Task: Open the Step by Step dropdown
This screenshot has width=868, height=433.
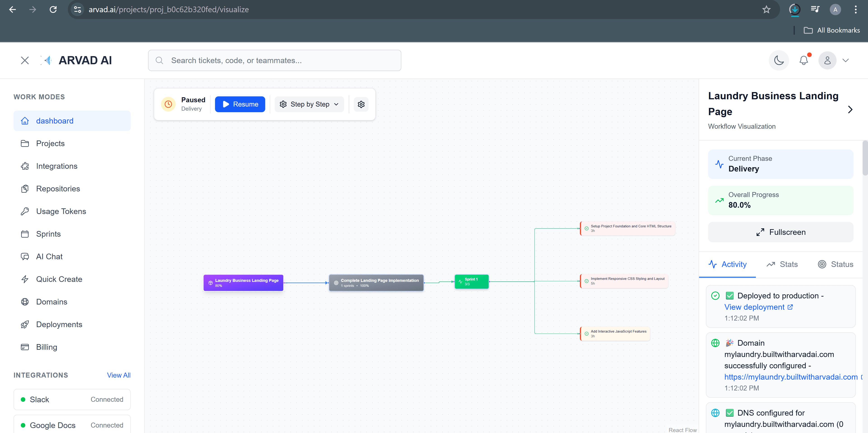Action: click(x=309, y=104)
